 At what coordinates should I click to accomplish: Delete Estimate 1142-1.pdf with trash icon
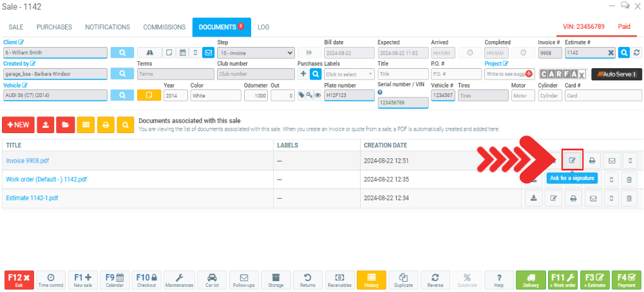pyautogui.click(x=629, y=199)
